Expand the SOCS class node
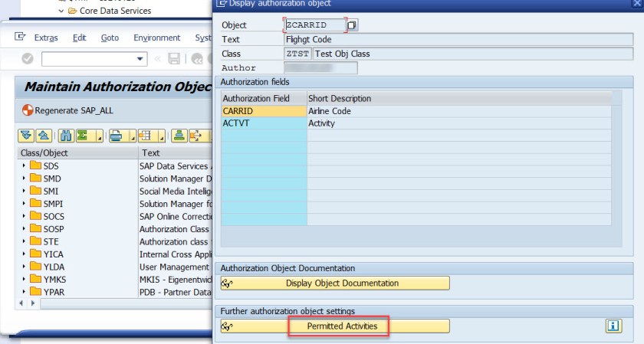The width and height of the screenshot is (644, 344). tap(24, 216)
